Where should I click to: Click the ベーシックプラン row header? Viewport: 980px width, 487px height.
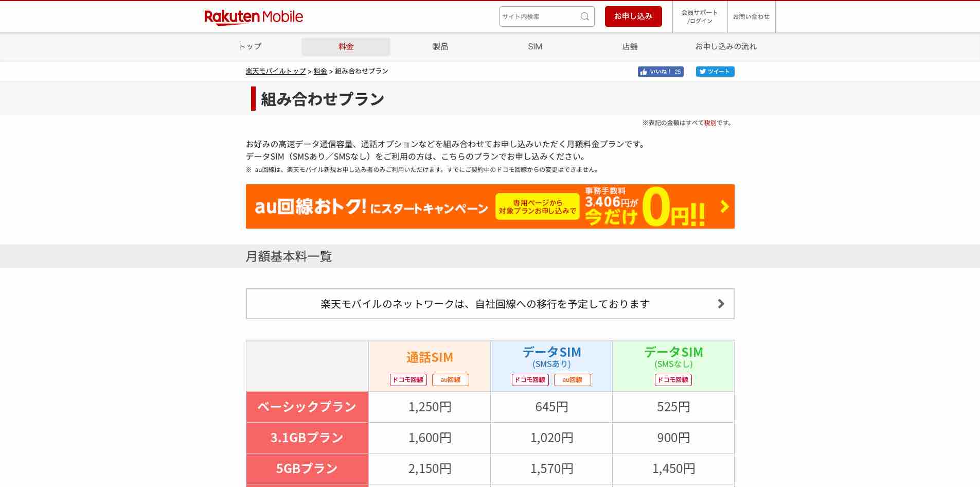pyautogui.click(x=307, y=407)
